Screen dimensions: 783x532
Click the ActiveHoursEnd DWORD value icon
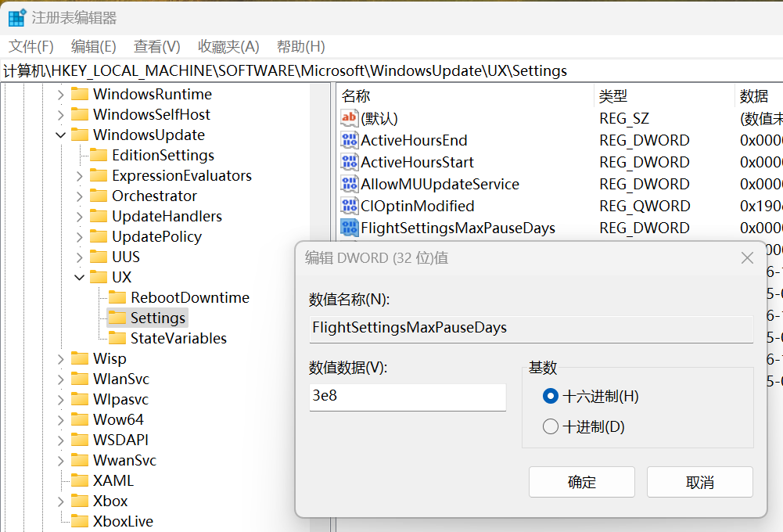349,141
